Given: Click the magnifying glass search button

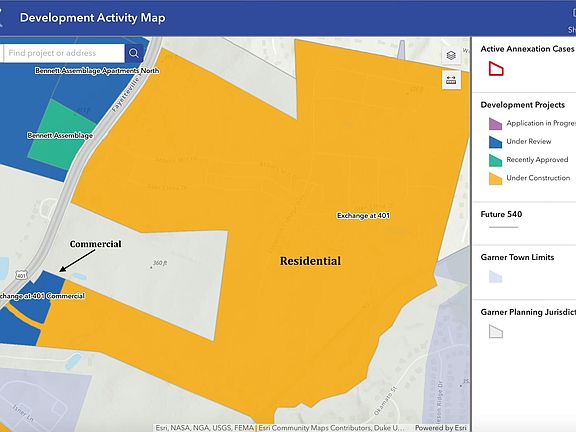Looking at the screenshot, I should (x=134, y=53).
